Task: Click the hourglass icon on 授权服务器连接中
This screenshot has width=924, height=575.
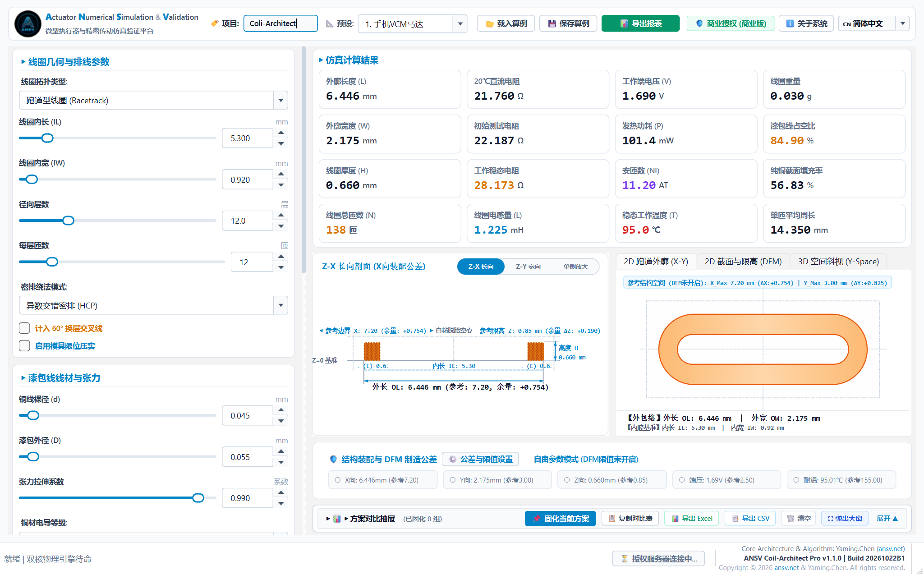Action: point(625,559)
